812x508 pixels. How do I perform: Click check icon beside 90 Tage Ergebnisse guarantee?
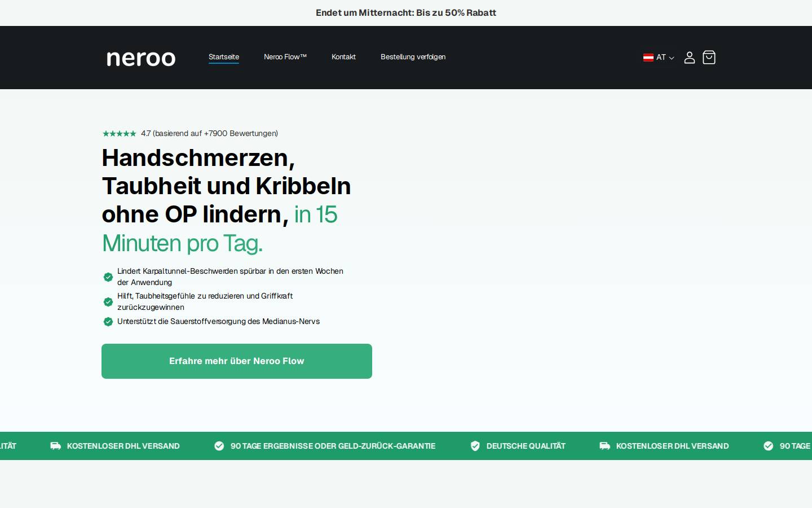click(219, 446)
